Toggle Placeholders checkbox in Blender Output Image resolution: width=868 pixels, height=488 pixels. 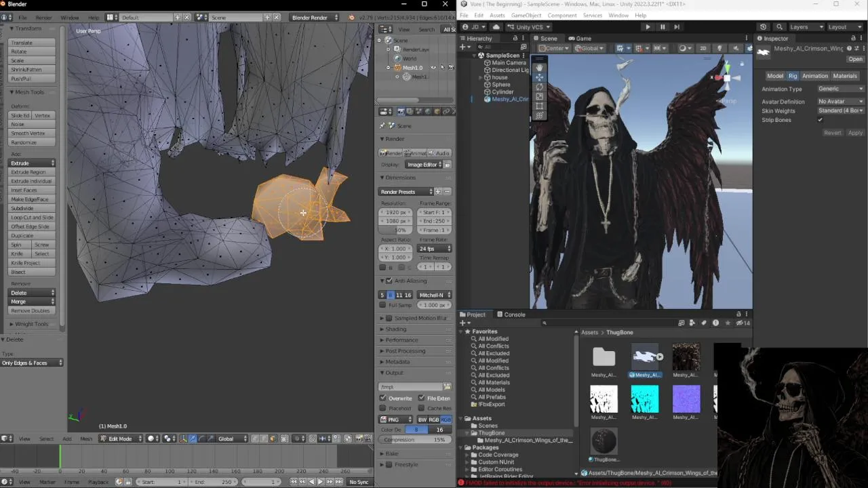tap(383, 408)
